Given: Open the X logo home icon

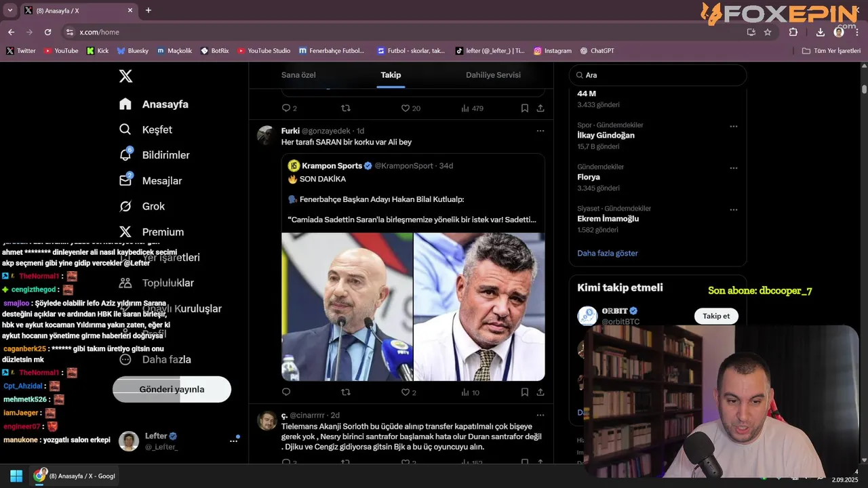Looking at the screenshot, I should point(125,76).
